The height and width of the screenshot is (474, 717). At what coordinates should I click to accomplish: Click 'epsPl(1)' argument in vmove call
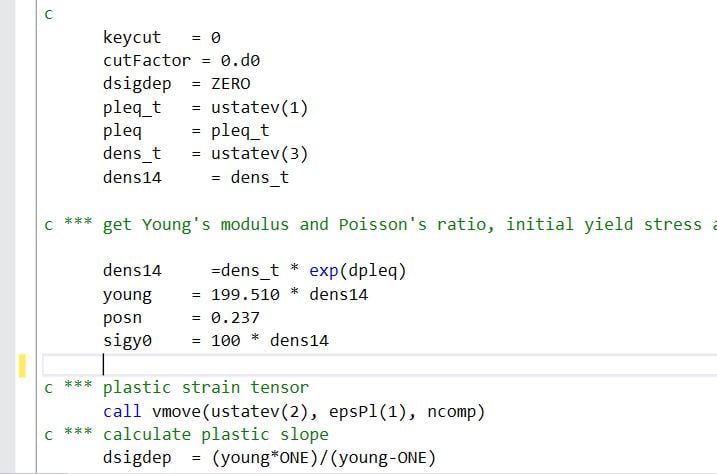click(367, 411)
